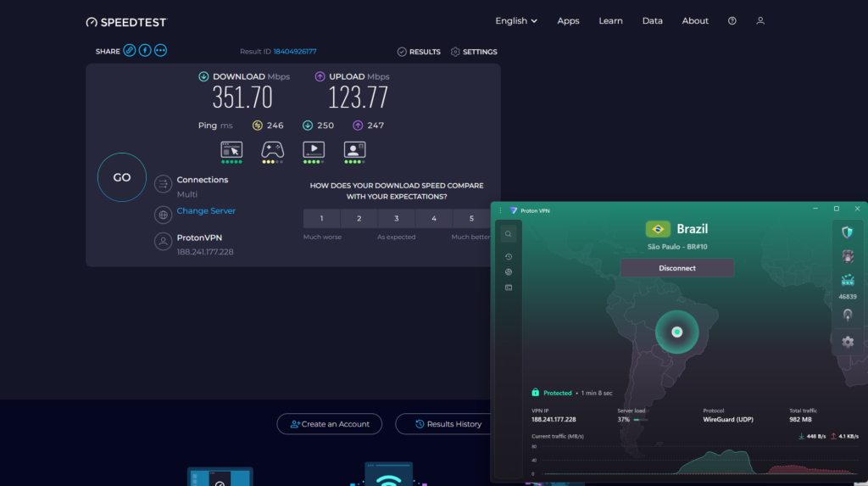This screenshot has height=486, width=868.
Task: Maximize the Proton VPN window
Action: point(837,209)
